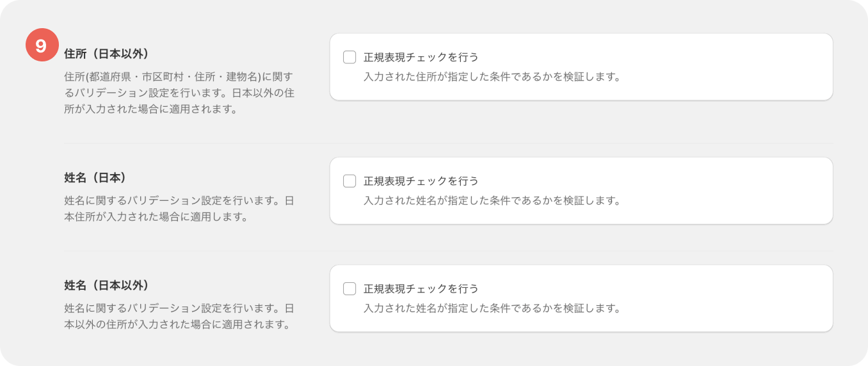This screenshot has height=366, width=868.
Task: Select 正規表現チェックを行う label in 姓名（日本）card
Action: [x=421, y=181]
